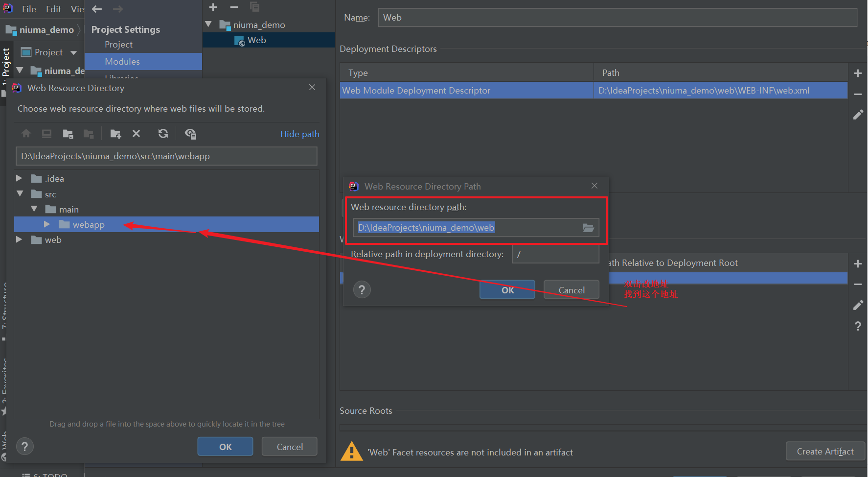This screenshot has width=868, height=477.
Task: Click Create Artifact button
Action: tap(825, 451)
